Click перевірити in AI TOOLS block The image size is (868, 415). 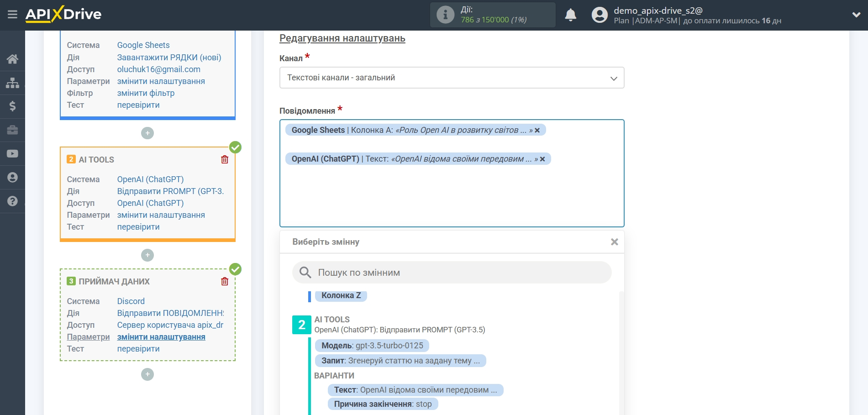pyautogui.click(x=138, y=227)
